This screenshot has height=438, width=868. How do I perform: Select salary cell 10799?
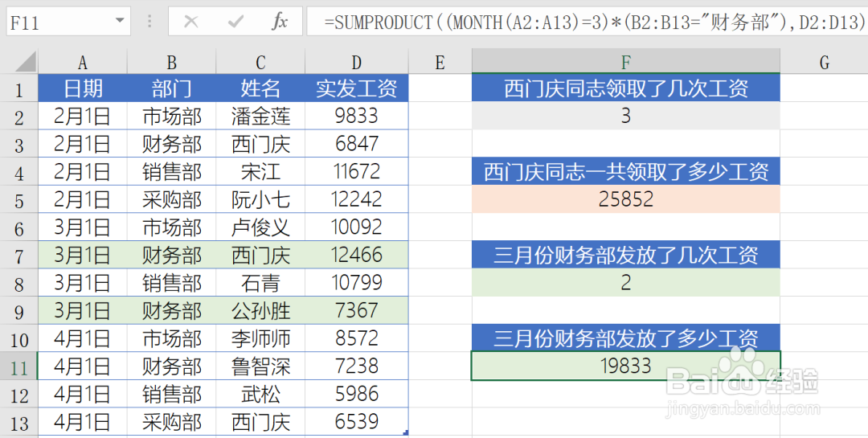click(x=357, y=283)
